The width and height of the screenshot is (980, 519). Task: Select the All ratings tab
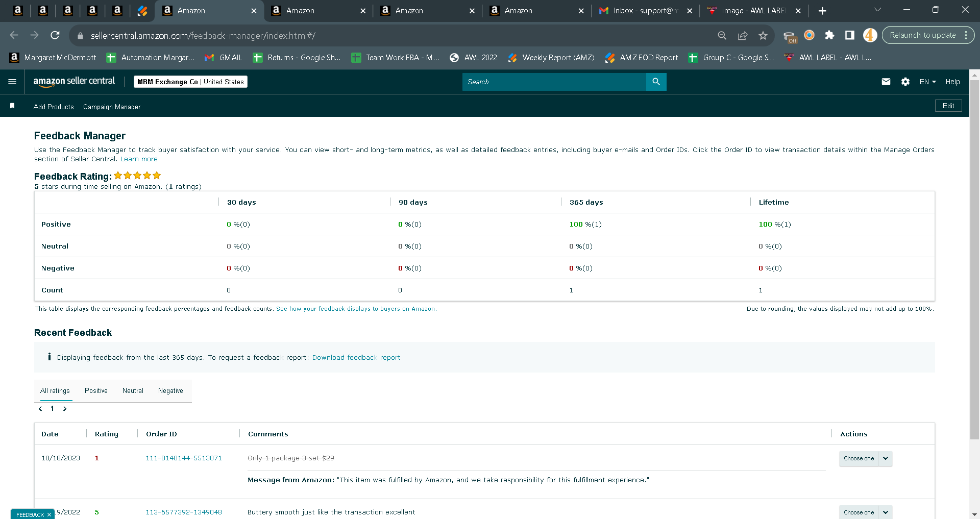55,391
